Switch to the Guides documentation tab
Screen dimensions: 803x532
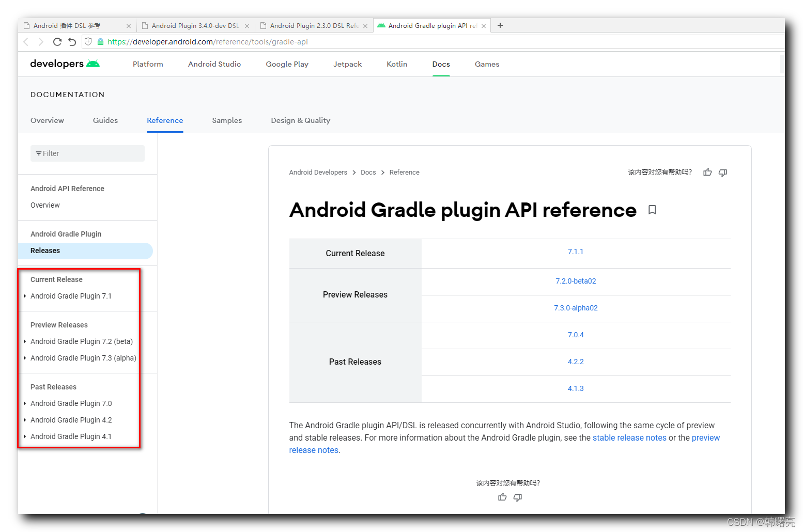(x=105, y=120)
